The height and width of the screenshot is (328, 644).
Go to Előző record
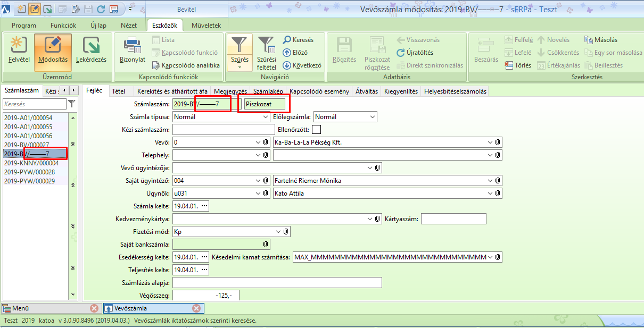click(295, 53)
